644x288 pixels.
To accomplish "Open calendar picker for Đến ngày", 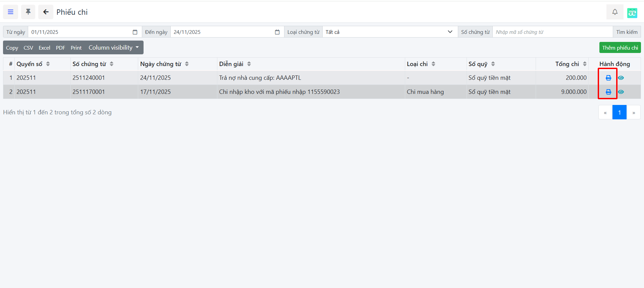I will [277, 32].
